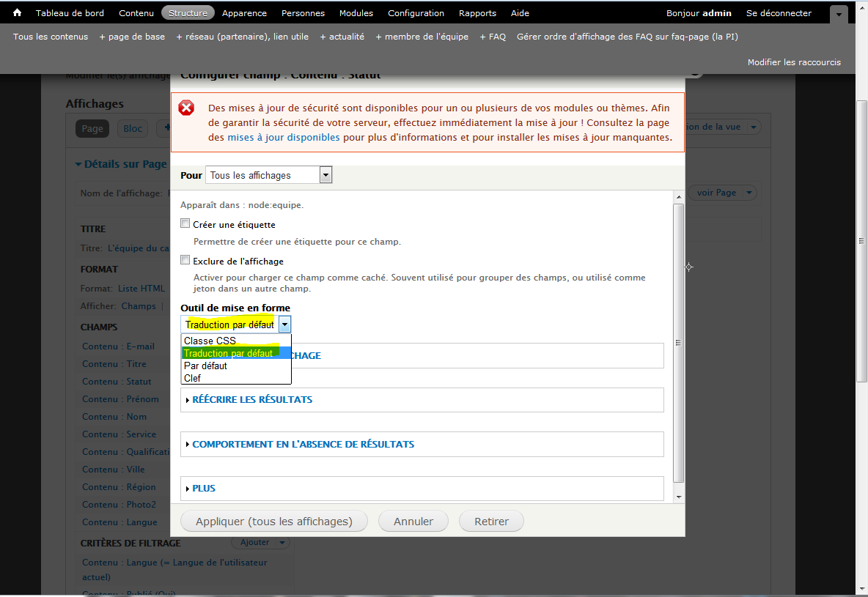Screen dimensions: 868x597
Task: Expand 'Réécrire les résultats' section
Action: pos(251,400)
